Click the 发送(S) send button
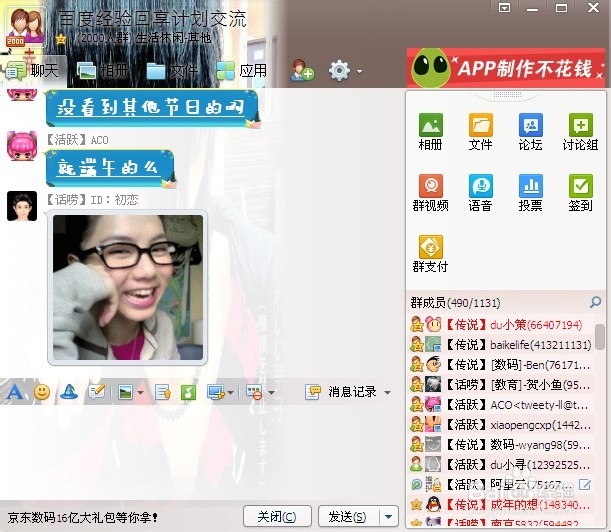This screenshot has height=532, width=611. 348,517
